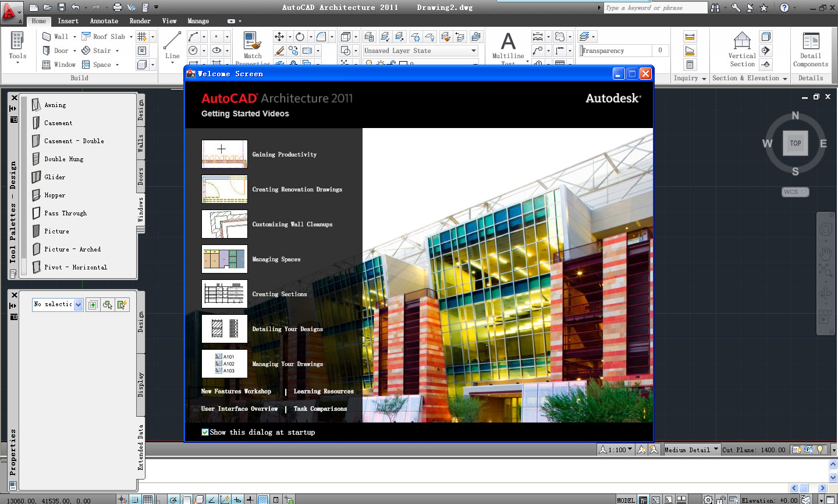The image size is (838, 504).
Task: Switch to the Annotate ribbon tab
Action: [x=104, y=21]
